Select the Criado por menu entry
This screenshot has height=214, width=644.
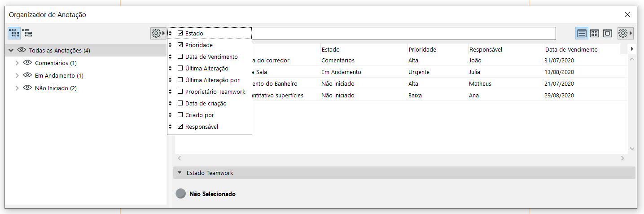[200, 115]
